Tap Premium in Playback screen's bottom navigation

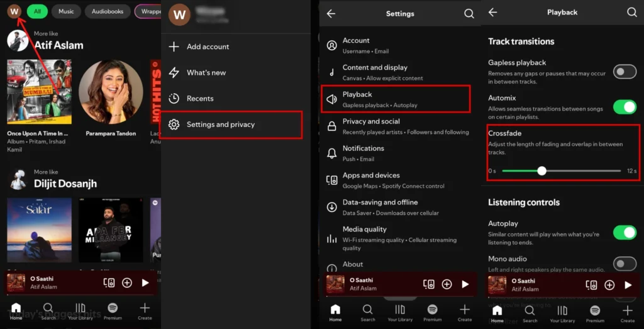coord(595,314)
